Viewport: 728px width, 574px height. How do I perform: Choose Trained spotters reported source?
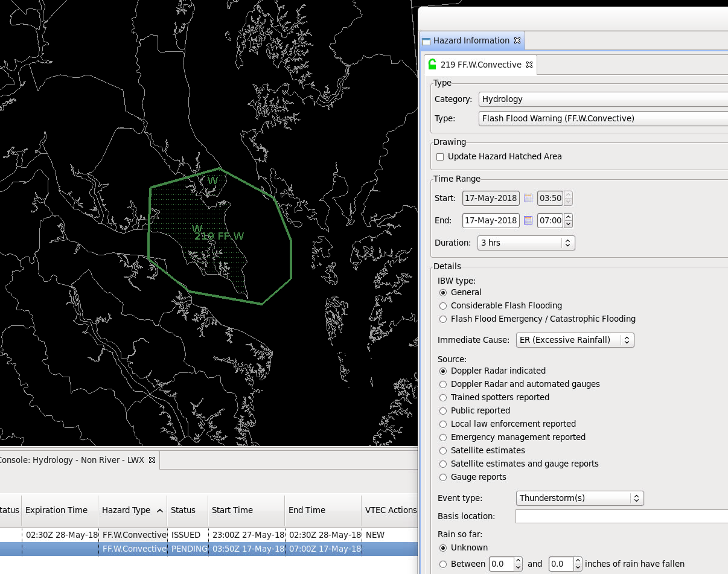click(443, 398)
